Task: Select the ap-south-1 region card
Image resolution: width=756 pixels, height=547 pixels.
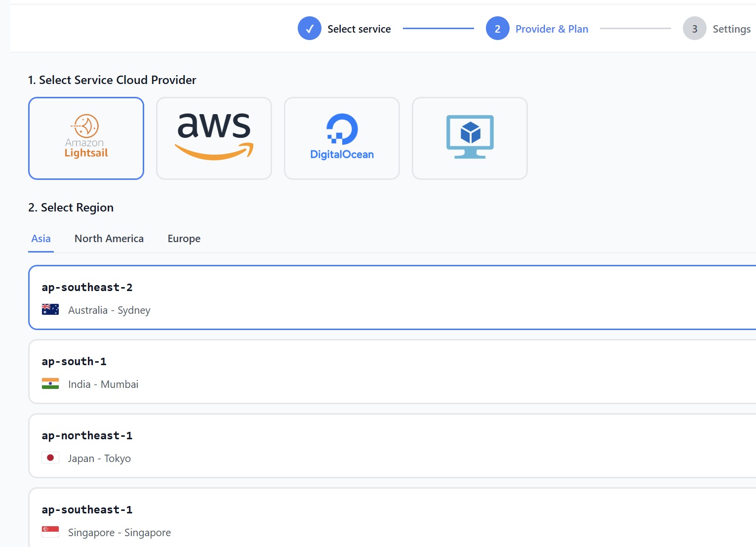Action: click(392, 372)
